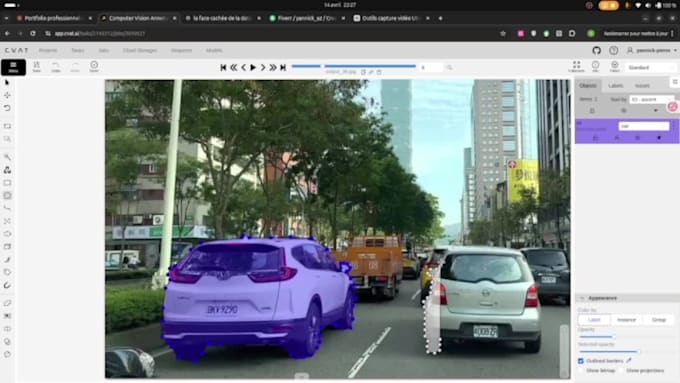680x383 pixels.
Task: Toggle lock all objects icon
Action: [x=592, y=111]
